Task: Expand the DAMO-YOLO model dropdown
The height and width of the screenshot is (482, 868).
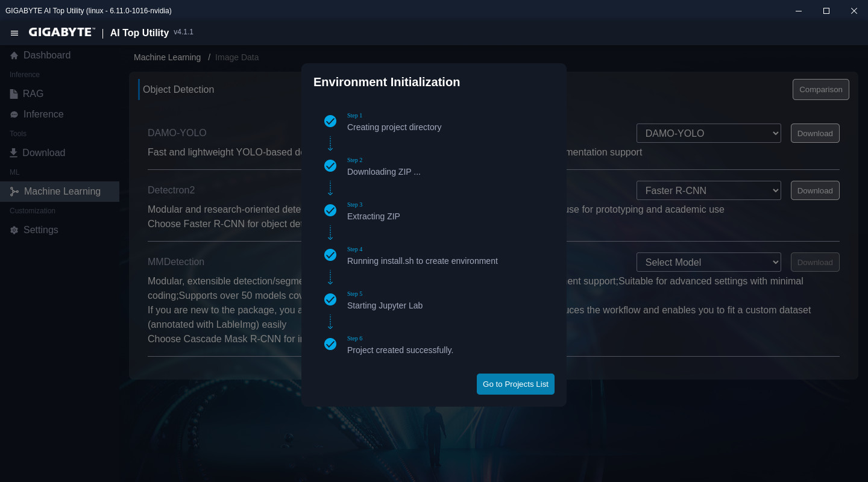Action: tap(708, 133)
